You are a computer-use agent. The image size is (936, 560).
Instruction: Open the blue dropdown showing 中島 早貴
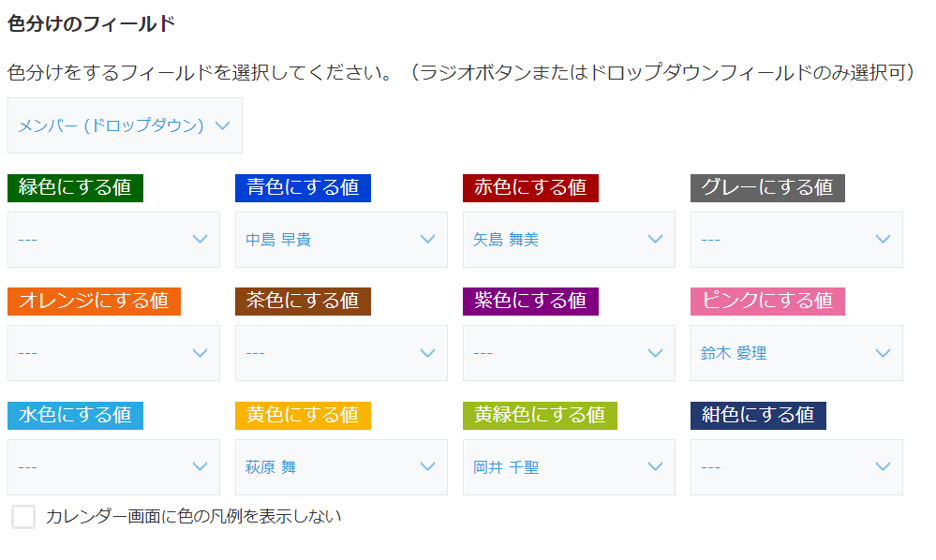coord(341,240)
